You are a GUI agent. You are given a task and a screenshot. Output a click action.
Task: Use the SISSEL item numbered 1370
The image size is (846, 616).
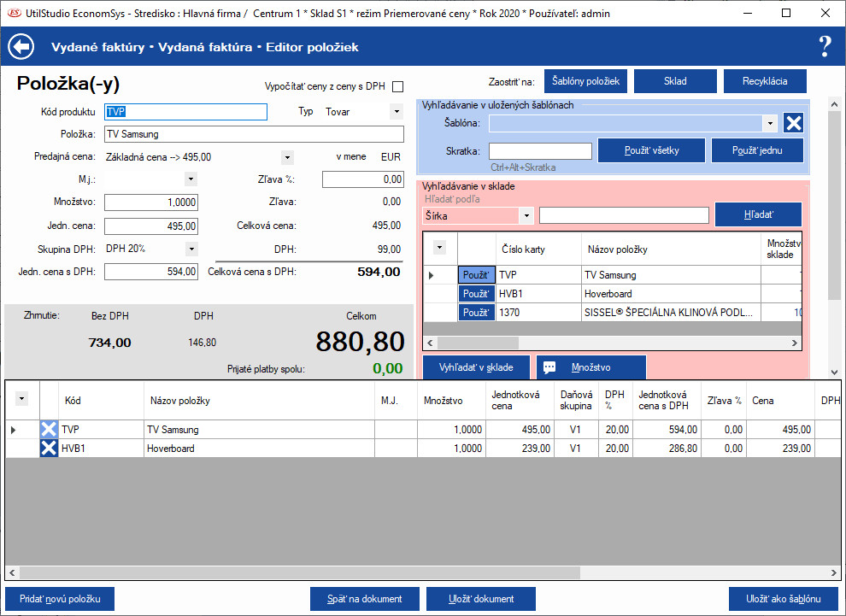[476, 313]
